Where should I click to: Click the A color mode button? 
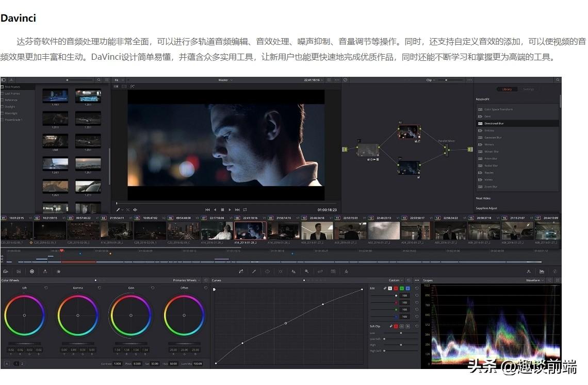[x=6, y=364]
